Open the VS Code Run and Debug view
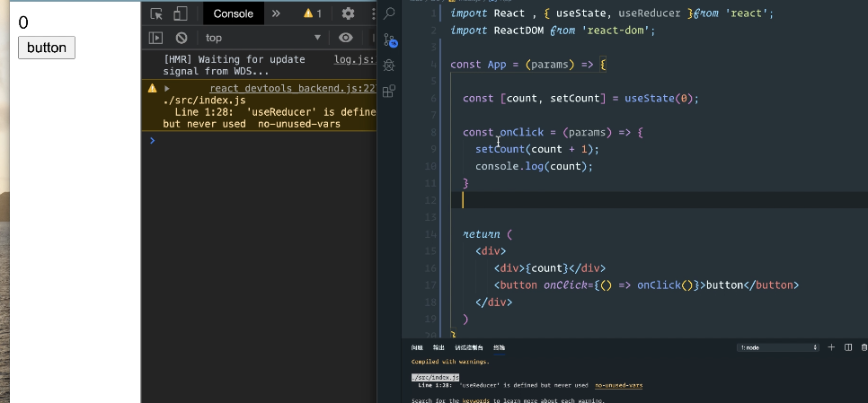The height and width of the screenshot is (403, 868). click(x=389, y=66)
